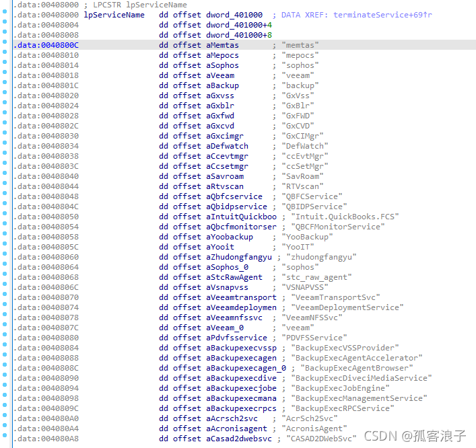Click the "VeeamTransportSvc" string comment

coord(335,297)
